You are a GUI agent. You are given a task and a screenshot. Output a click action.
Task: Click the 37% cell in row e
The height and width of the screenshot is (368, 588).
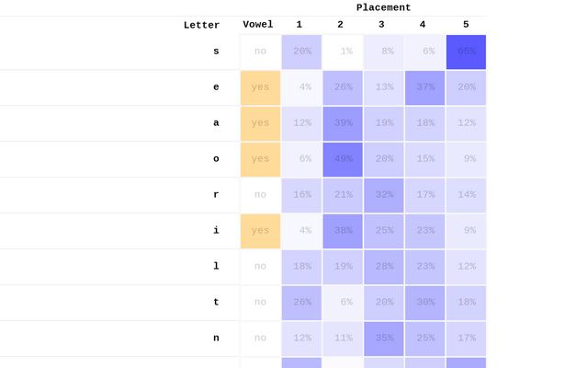coord(424,87)
